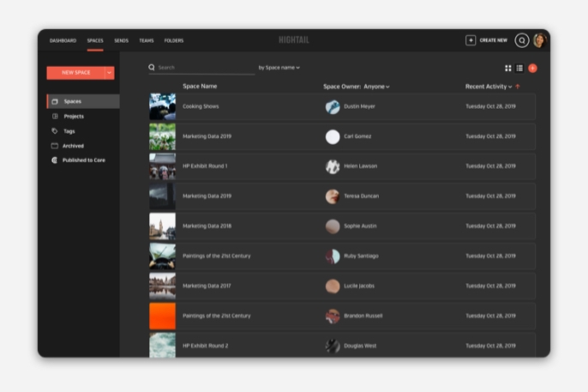The height and width of the screenshot is (392, 588).
Task: Click the New Space button
Action: [75, 73]
